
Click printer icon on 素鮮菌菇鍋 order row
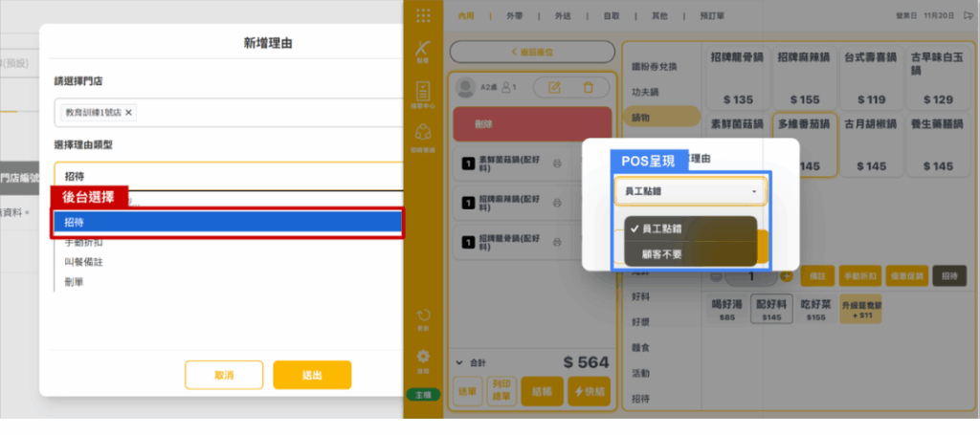(557, 164)
